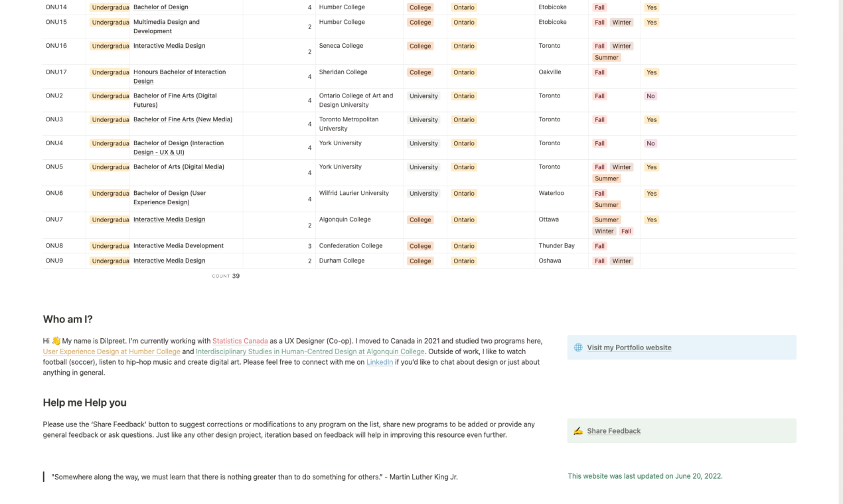Open the Statistics Canada link
The image size is (843, 504).
(240, 341)
